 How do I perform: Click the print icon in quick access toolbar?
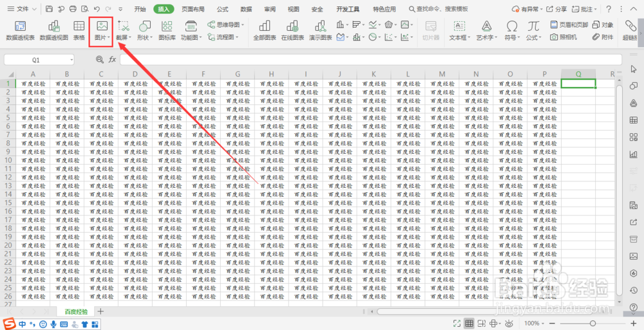pos(73,8)
